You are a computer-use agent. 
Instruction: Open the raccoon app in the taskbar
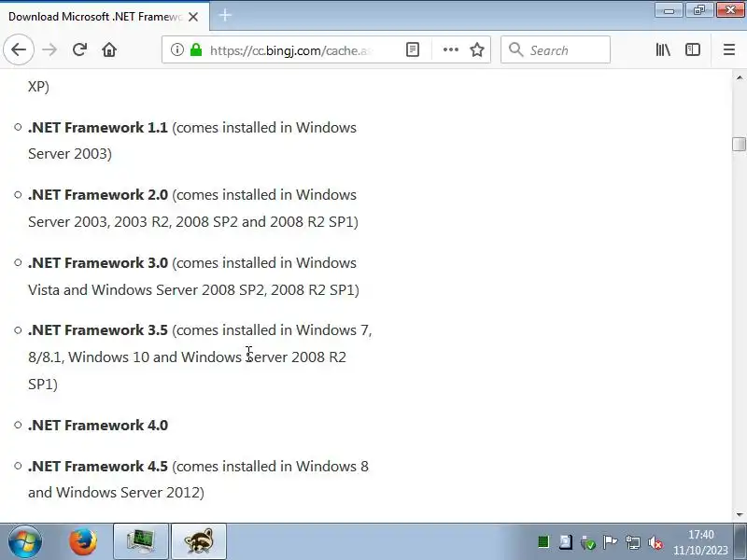[x=199, y=541]
